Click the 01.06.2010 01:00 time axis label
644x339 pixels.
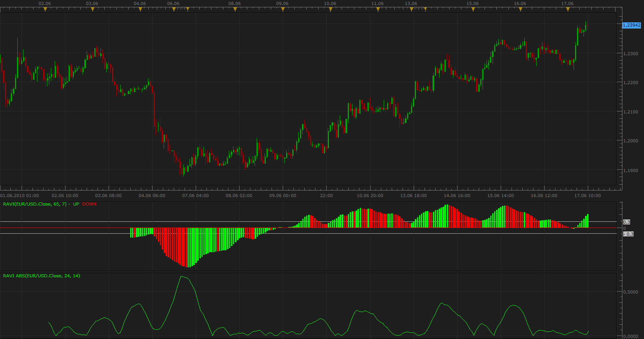point(20,196)
